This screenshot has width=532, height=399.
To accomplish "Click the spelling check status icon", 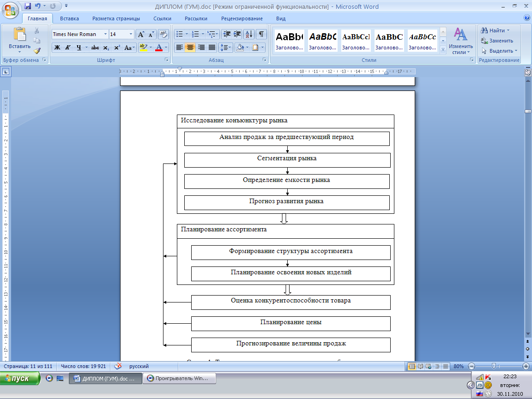I will tap(118, 366).
